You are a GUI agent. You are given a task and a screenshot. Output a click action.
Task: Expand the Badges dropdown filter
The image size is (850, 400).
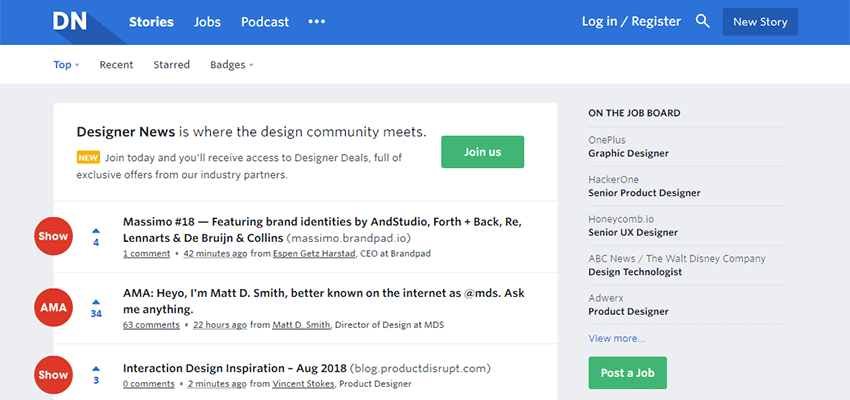[x=231, y=65]
